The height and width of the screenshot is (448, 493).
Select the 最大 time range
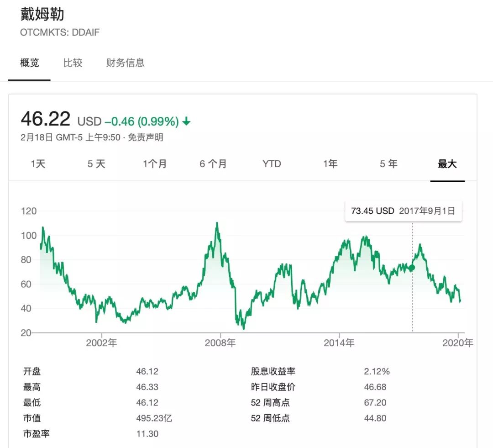[x=447, y=164]
